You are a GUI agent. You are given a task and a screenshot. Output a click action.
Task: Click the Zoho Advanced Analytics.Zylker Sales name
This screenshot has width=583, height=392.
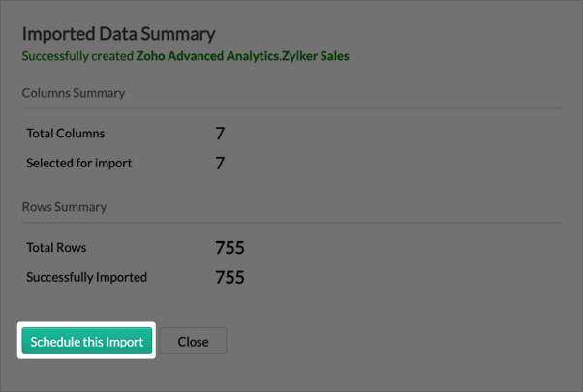tap(242, 56)
